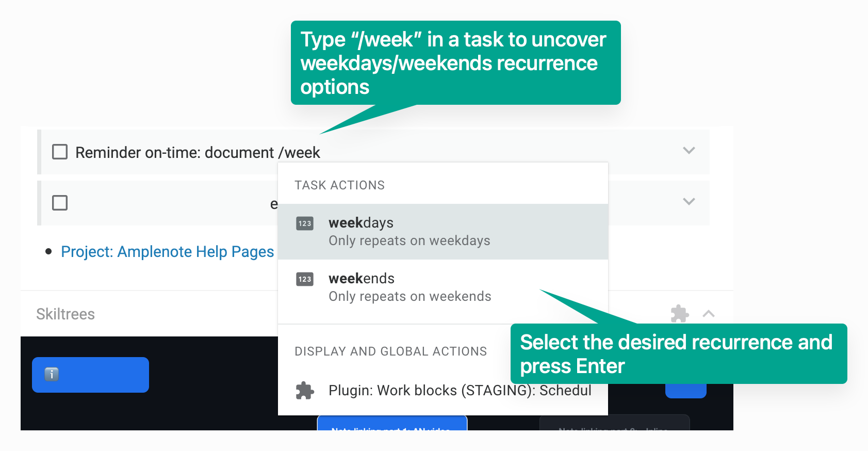
Task: Select the weekends recurrence option
Action: coord(443,287)
